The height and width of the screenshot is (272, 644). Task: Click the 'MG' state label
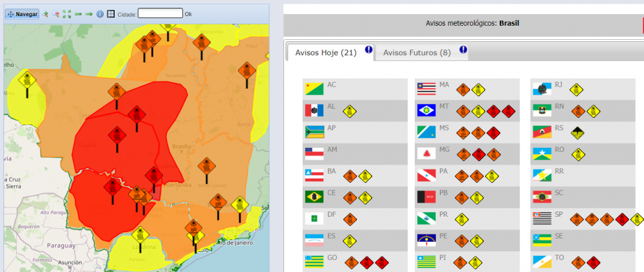pos(444,150)
